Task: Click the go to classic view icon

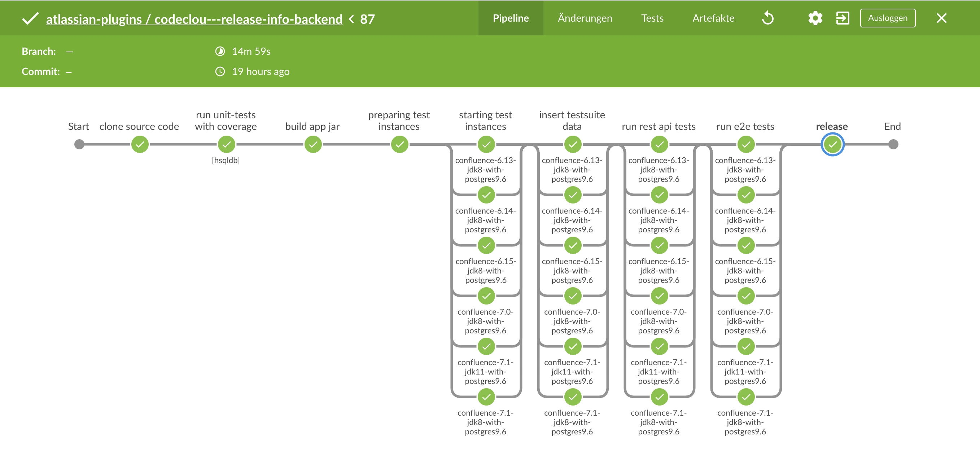Action: pos(842,18)
